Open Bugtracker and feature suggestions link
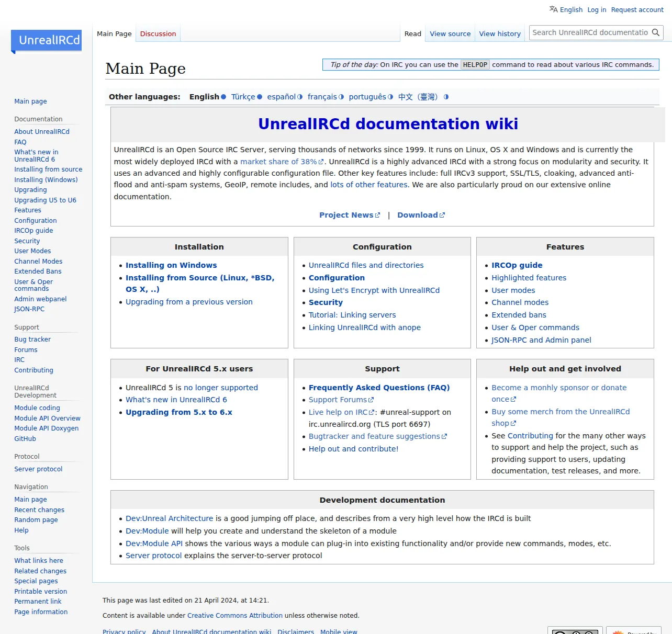 [x=377, y=436]
